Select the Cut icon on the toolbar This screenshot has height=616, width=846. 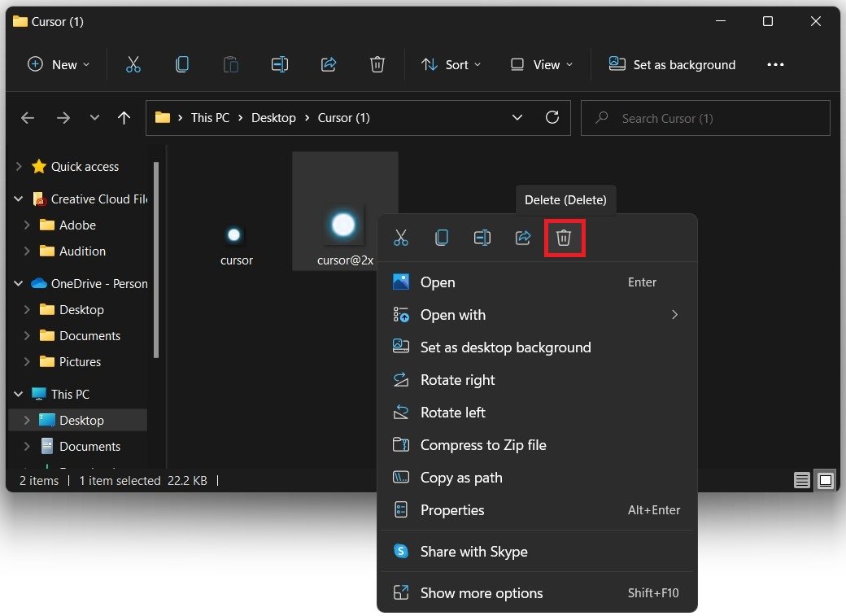(x=133, y=64)
